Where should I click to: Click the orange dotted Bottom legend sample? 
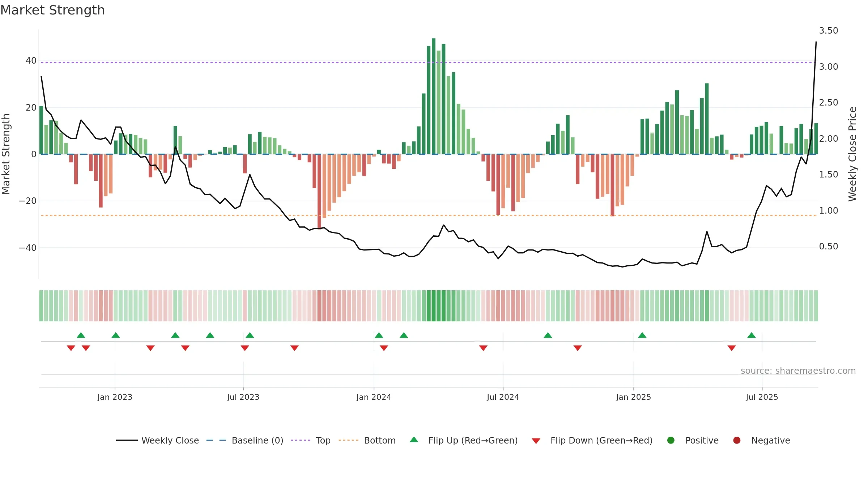[349, 440]
